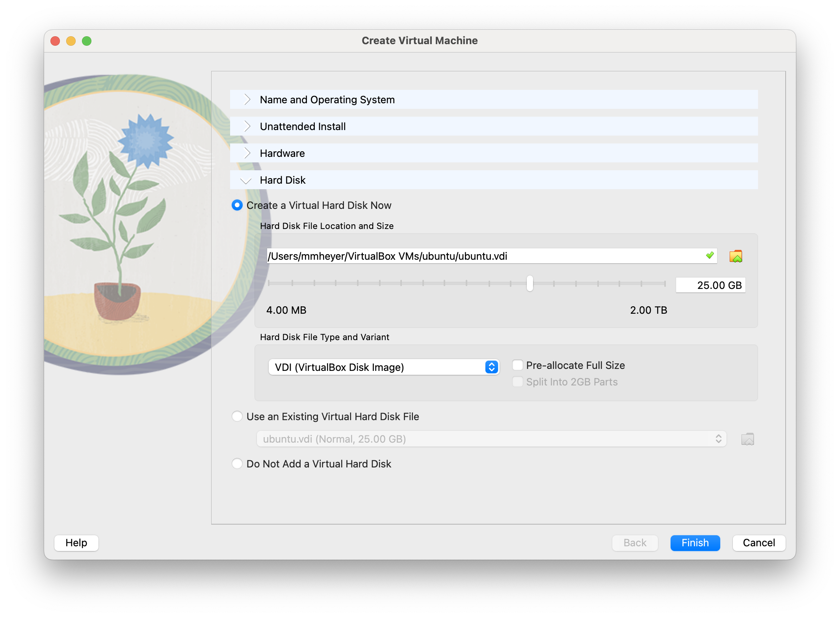Select Use an Existing Virtual Hard Disk File
Image resolution: width=840 pixels, height=618 pixels.
[x=237, y=417]
